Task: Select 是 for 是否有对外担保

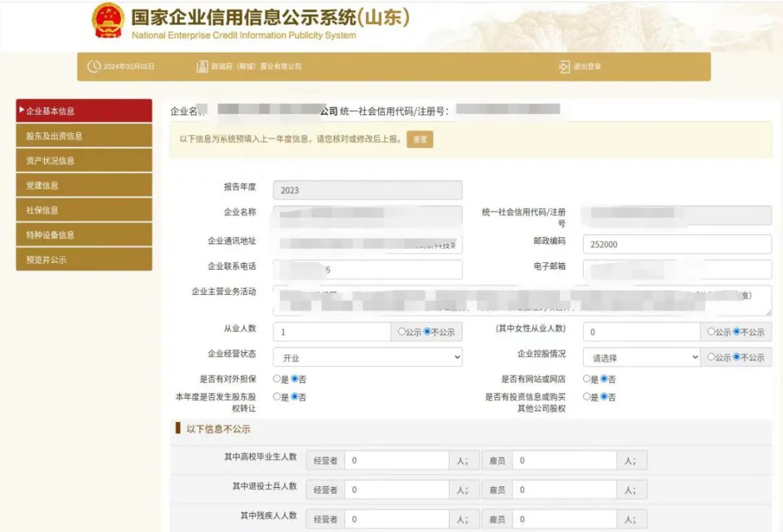Action: (277, 379)
